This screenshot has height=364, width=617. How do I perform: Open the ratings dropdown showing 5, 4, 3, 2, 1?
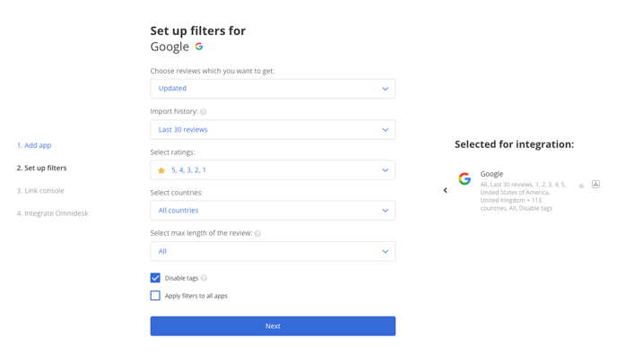pyautogui.click(x=273, y=170)
